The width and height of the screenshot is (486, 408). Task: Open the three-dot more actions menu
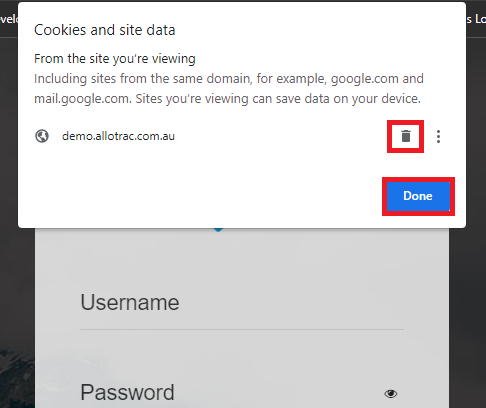pos(438,137)
